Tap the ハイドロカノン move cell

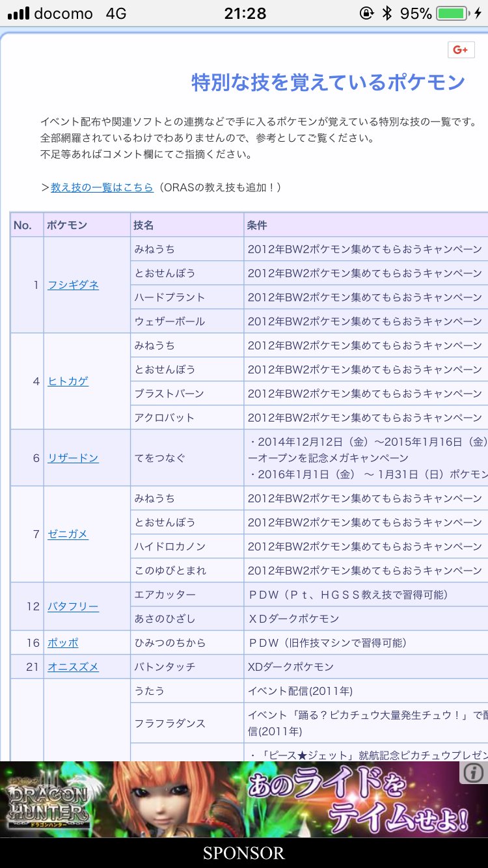click(x=187, y=547)
